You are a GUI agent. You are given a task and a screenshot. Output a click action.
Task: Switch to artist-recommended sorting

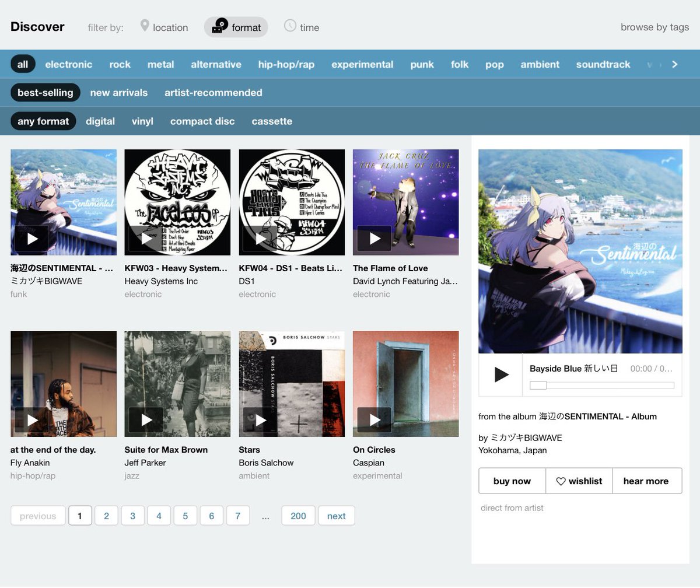pyautogui.click(x=213, y=92)
